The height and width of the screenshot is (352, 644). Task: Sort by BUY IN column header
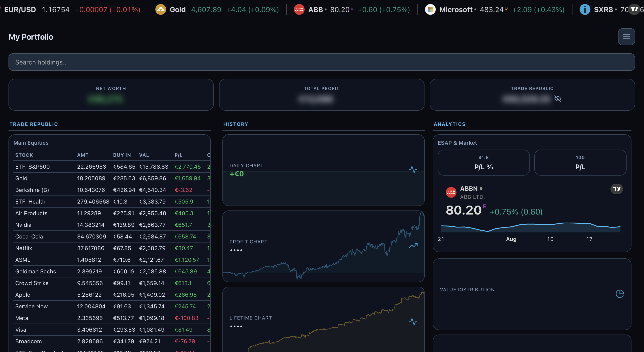(122, 155)
